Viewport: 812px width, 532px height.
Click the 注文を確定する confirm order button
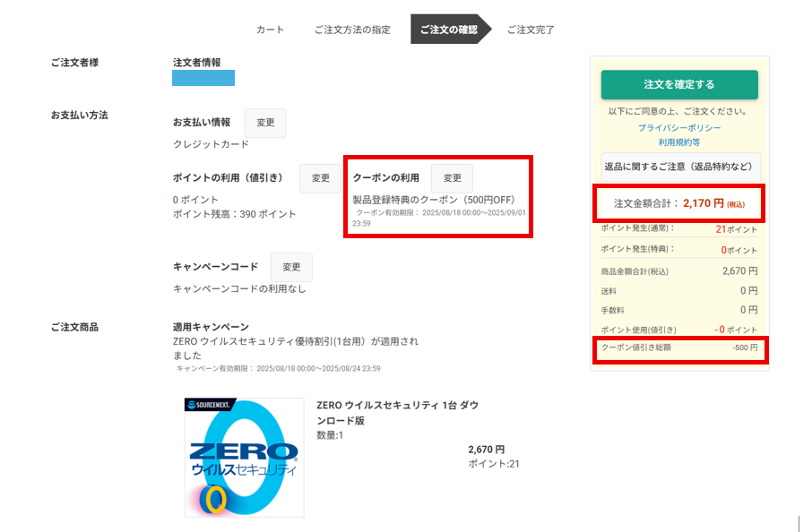[x=679, y=84]
